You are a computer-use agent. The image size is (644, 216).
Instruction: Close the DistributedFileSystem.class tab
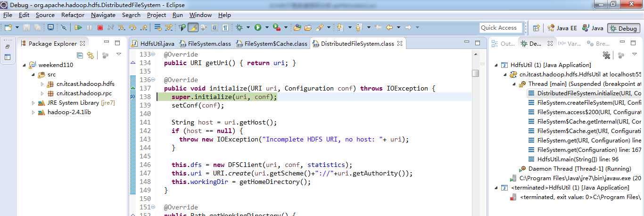click(x=400, y=43)
